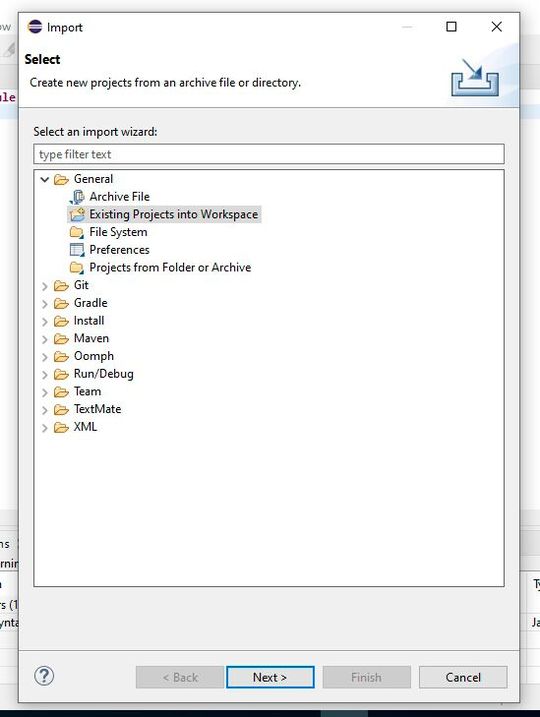Click the XML folder icon
Image resolution: width=540 pixels, height=717 pixels.
[x=61, y=428]
